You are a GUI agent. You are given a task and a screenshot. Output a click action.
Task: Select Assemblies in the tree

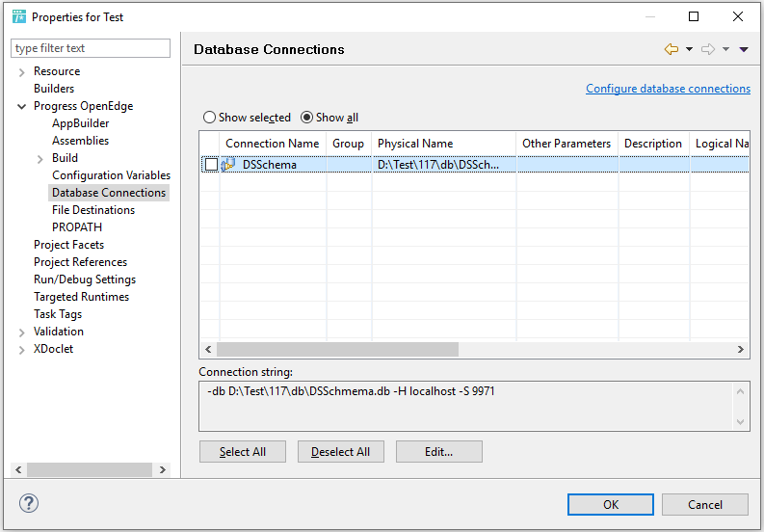click(x=80, y=141)
